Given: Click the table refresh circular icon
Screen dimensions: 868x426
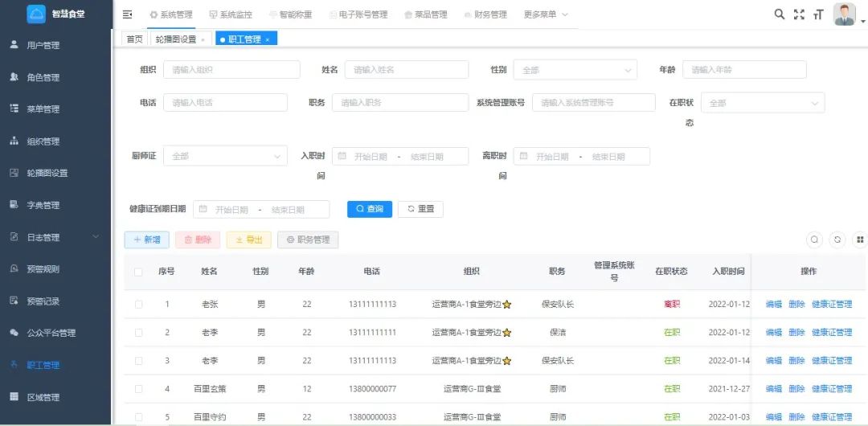Looking at the screenshot, I should click(x=837, y=240).
